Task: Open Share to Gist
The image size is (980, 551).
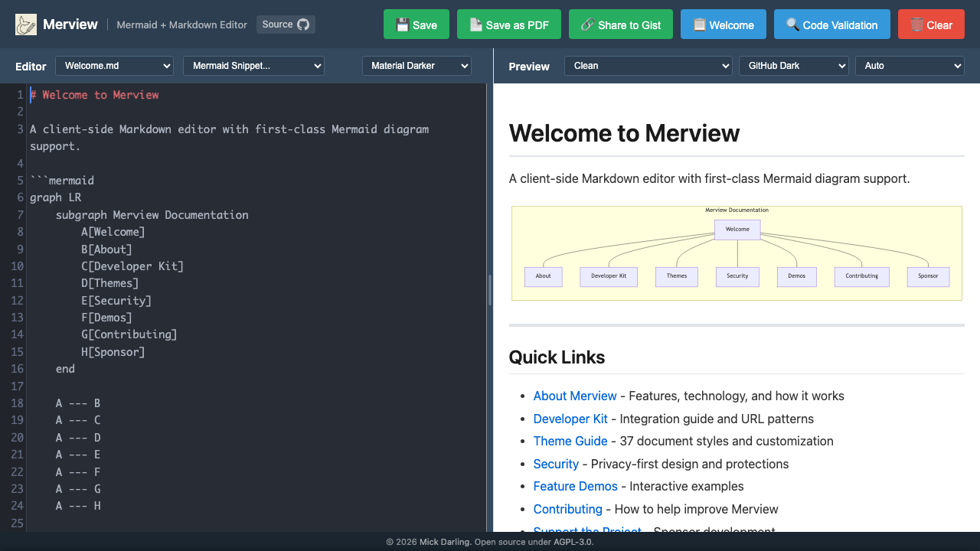Action: click(x=621, y=24)
